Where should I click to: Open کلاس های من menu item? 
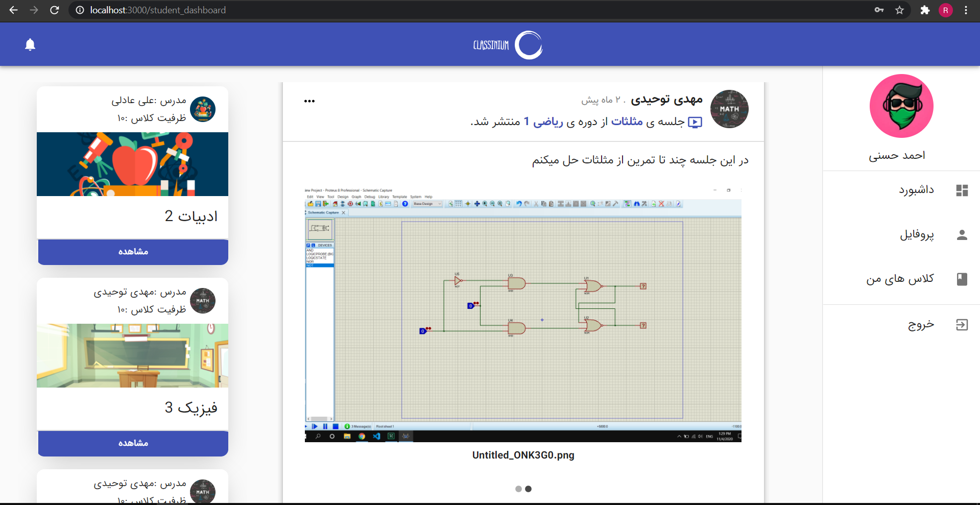[x=901, y=279]
